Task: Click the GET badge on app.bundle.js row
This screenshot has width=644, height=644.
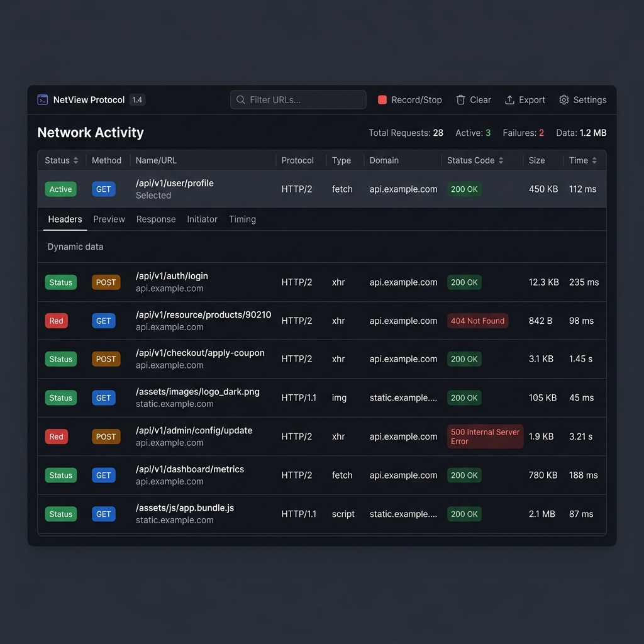Action: click(x=104, y=514)
